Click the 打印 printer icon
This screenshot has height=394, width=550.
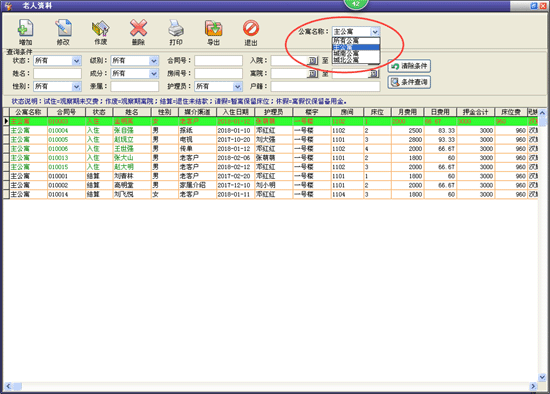point(176,28)
